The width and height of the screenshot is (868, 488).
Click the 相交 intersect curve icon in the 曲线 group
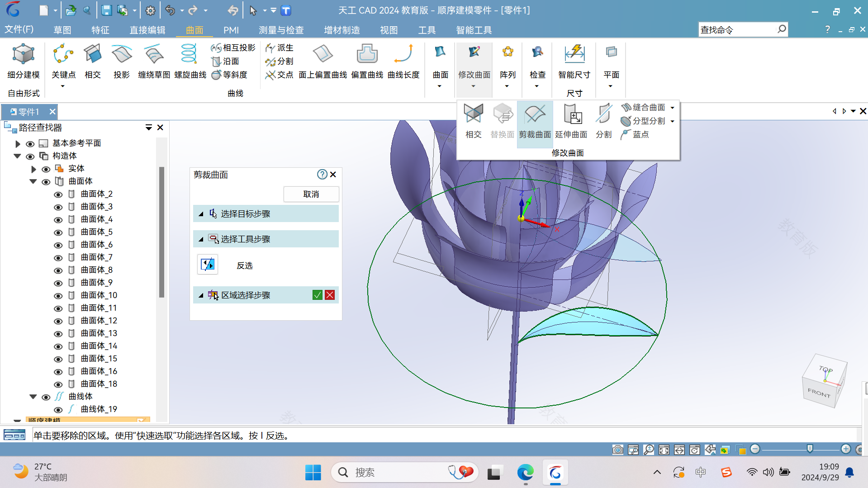(x=93, y=62)
